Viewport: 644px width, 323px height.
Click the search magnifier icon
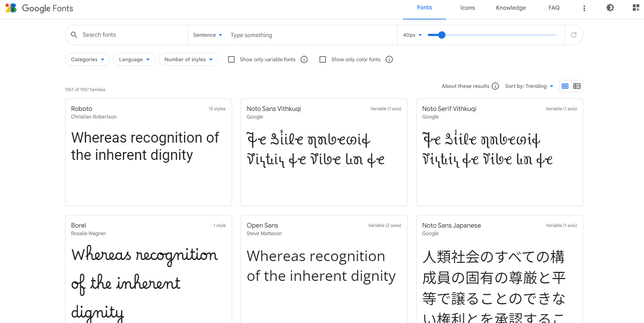pyautogui.click(x=74, y=35)
